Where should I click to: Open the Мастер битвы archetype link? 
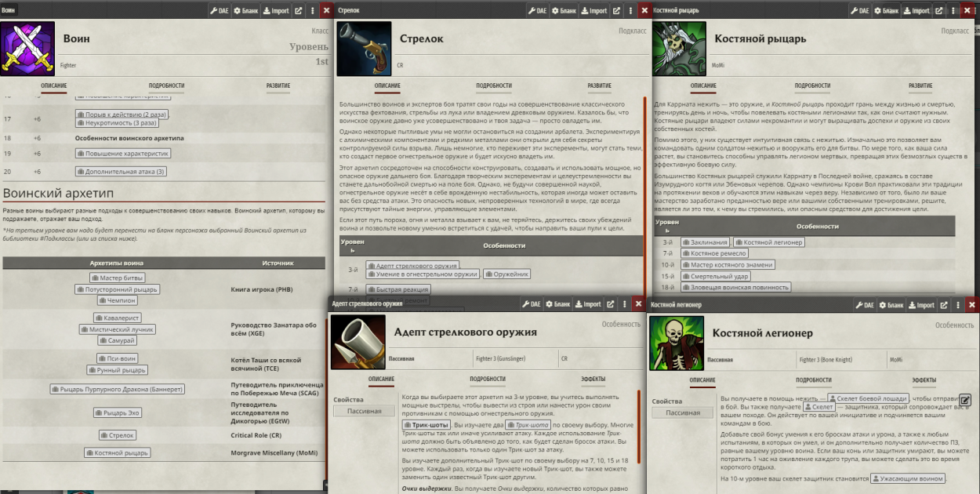tap(118, 278)
